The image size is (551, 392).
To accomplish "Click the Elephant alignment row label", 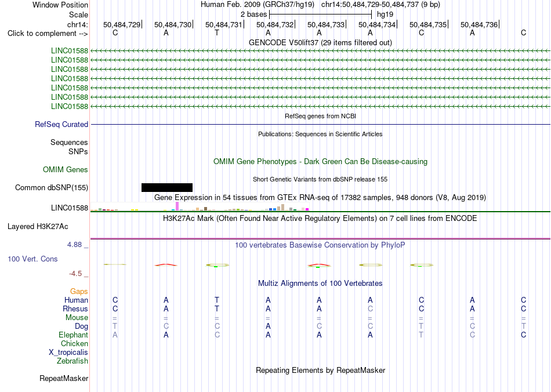I will click(x=73, y=335).
